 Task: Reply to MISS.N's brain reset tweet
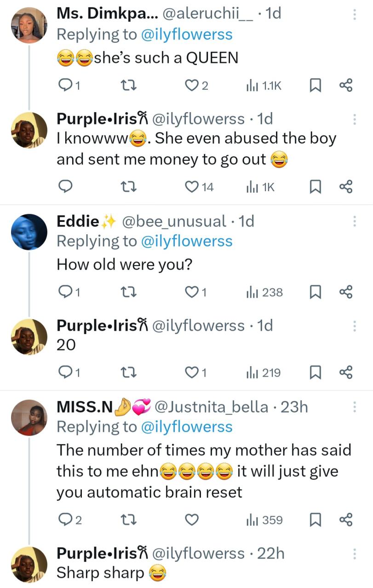pyautogui.click(x=66, y=520)
